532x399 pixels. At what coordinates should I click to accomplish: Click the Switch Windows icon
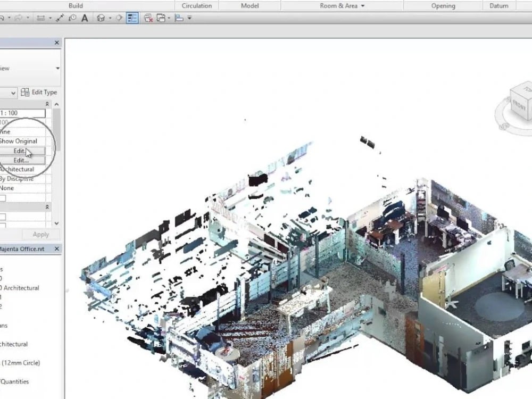[161, 18]
